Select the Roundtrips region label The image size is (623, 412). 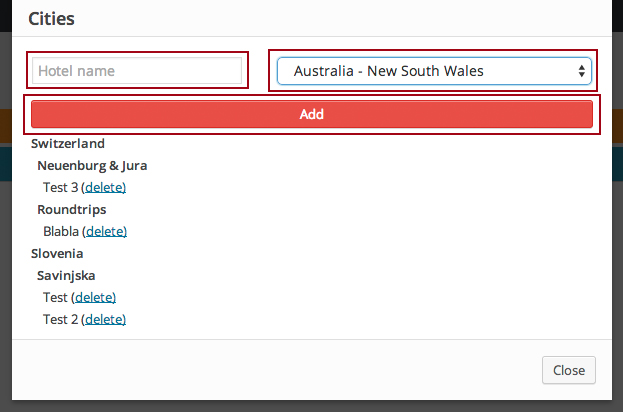(72, 209)
